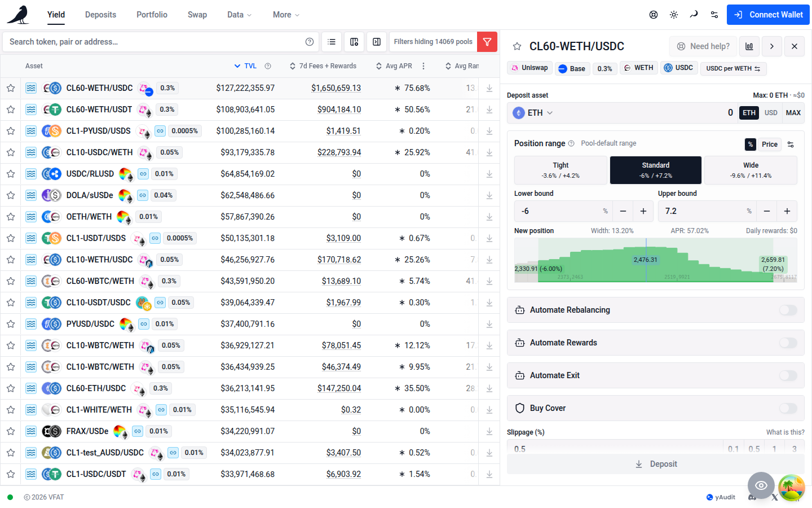This screenshot has width=812, height=508.
Task: Select the Wide position range preset
Action: 751,170
